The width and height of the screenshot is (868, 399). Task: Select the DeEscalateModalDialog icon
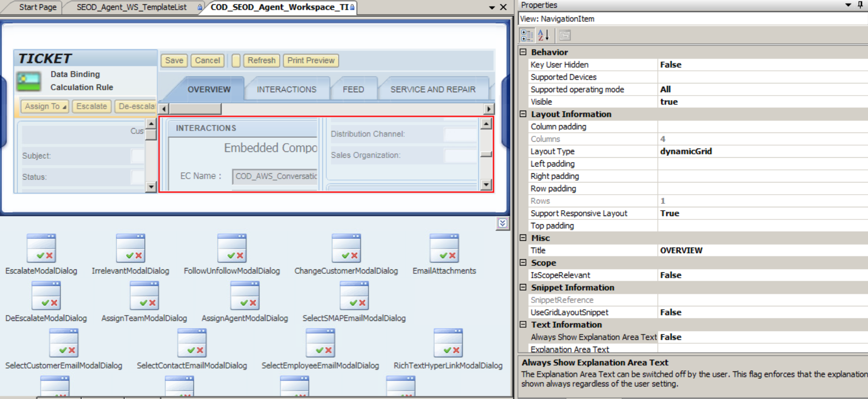(46, 296)
